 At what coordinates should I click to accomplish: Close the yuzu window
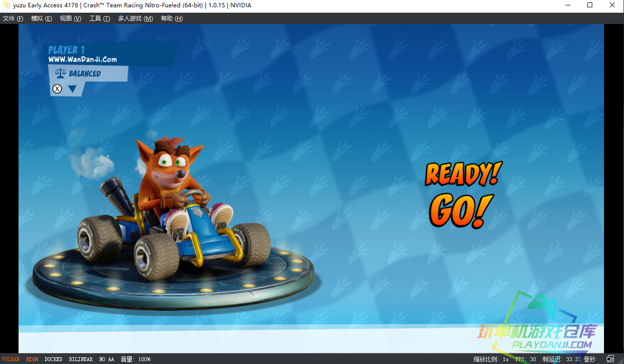pyautogui.click(x=612, y=5)
